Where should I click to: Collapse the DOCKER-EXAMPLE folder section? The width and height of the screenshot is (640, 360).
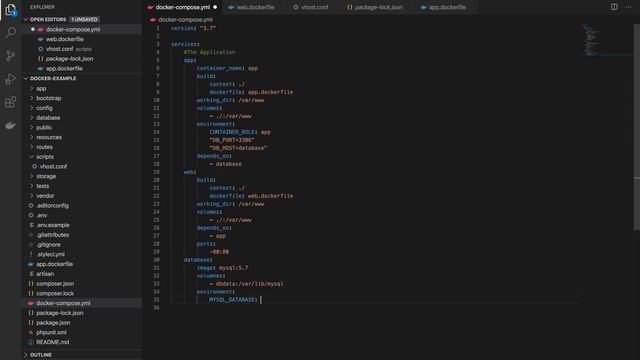tap(26, 78)
